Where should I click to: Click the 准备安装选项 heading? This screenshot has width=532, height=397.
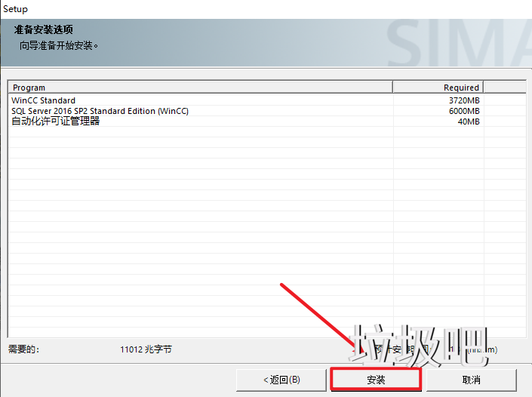(x=43, y=30)
